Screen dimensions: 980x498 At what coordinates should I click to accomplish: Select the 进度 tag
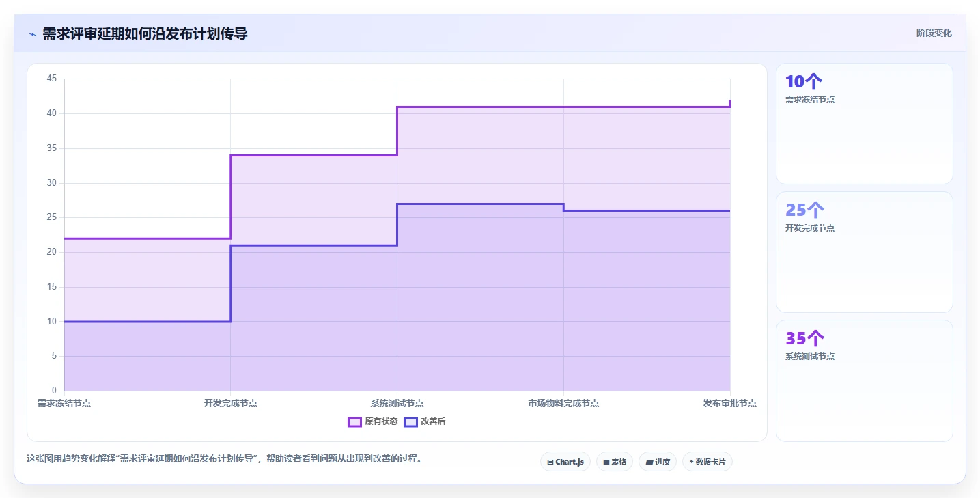[x=658, y=462]
